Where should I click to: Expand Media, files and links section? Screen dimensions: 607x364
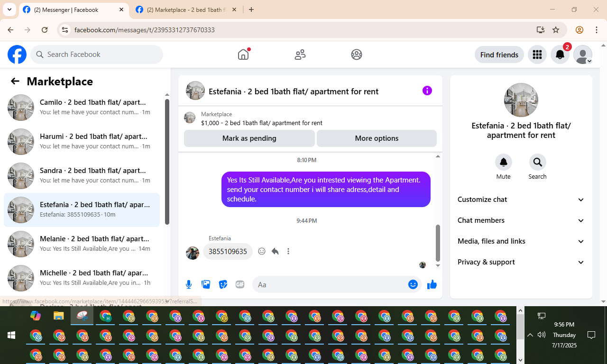[521, 241]
